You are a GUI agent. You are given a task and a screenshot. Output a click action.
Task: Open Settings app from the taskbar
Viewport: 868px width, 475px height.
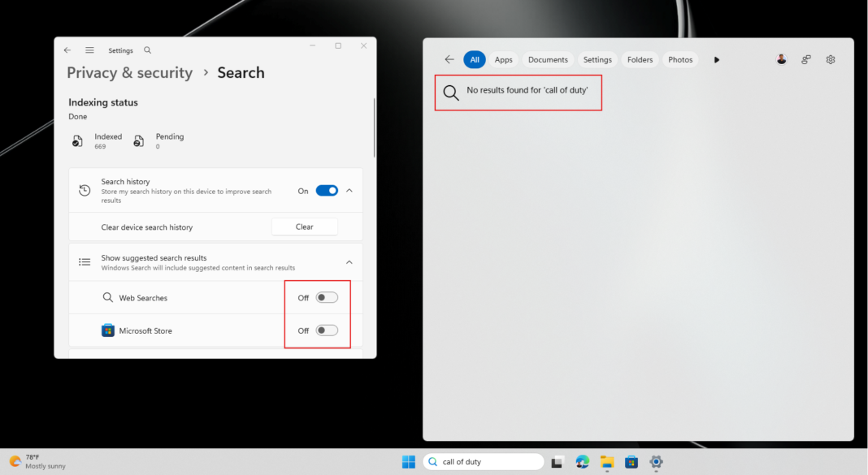656,462
